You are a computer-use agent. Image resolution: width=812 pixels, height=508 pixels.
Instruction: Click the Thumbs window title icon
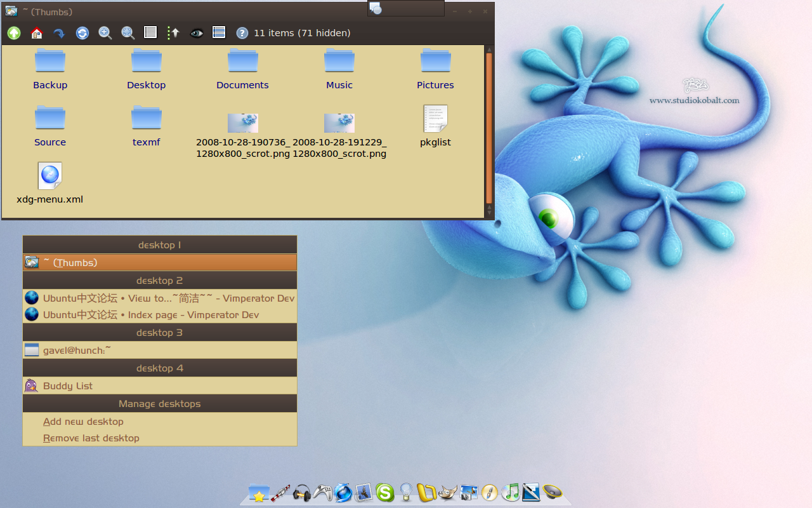11,11
